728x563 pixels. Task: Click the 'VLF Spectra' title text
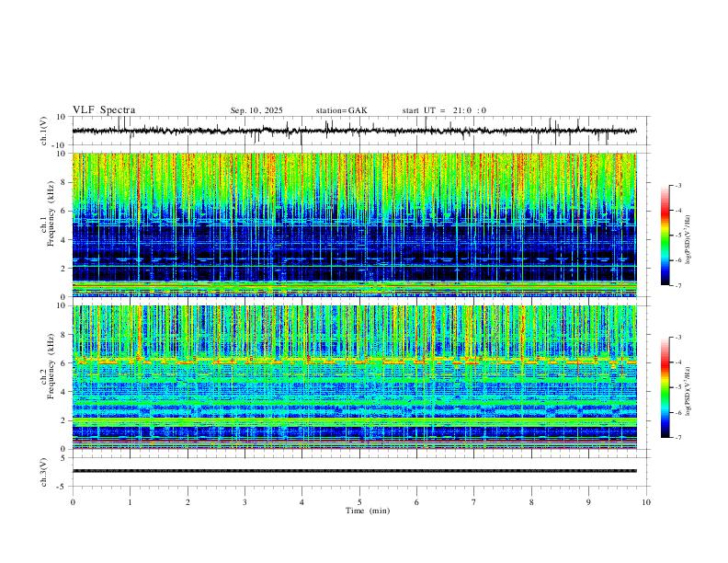(x=104, y=110)
